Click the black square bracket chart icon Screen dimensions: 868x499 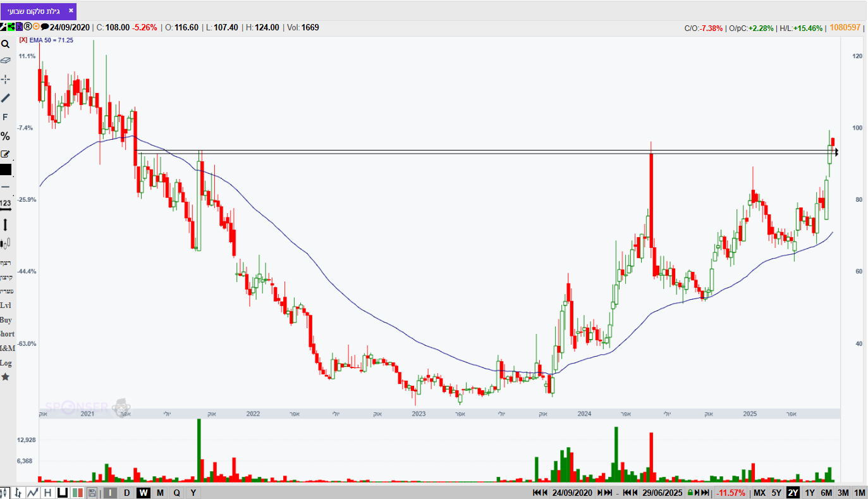pos(63,493)
